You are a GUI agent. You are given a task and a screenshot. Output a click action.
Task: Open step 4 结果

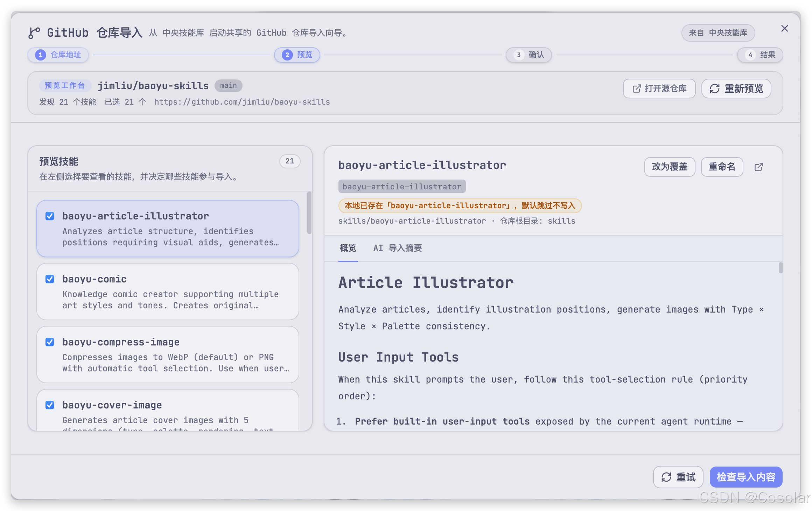[x=760, y=55]
